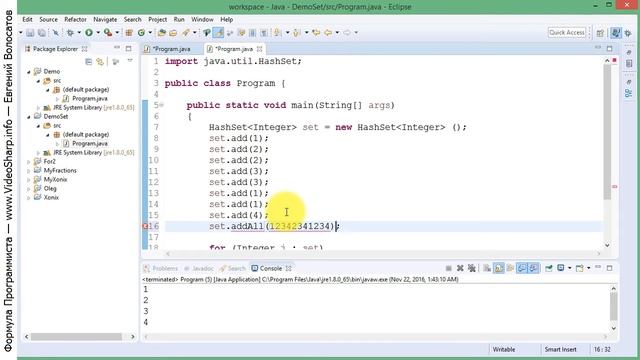This screenshot has height=360, width=640.
Task: Switch to the Javadoc tab
Action: pyautogui.click(x=199, y=268)
